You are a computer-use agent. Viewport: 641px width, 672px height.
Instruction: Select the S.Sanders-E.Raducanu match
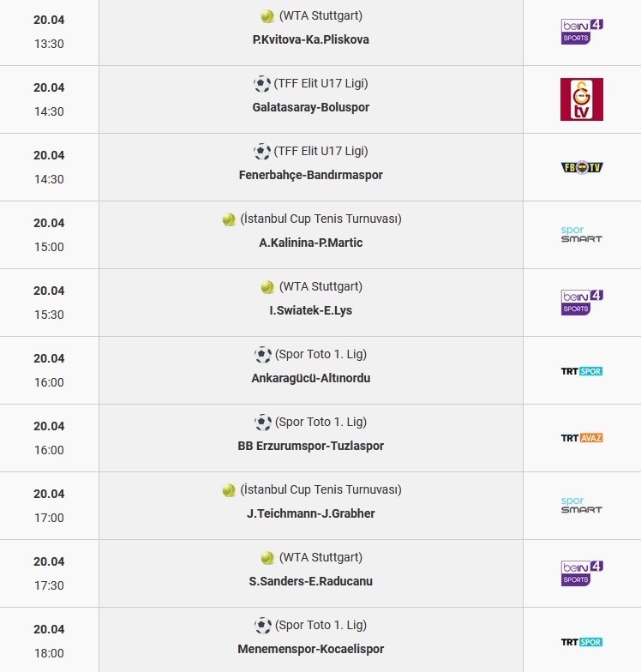coord(310,581)
